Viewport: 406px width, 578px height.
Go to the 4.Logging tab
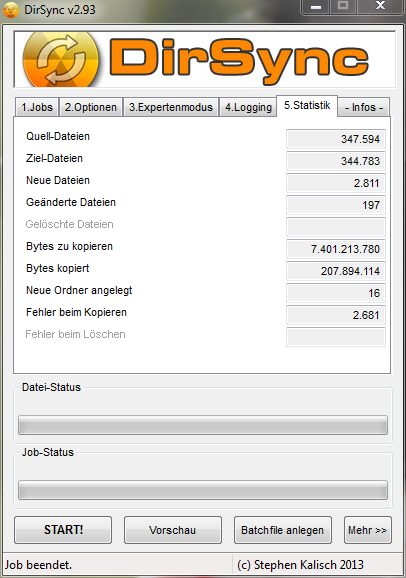pos(248,107)
